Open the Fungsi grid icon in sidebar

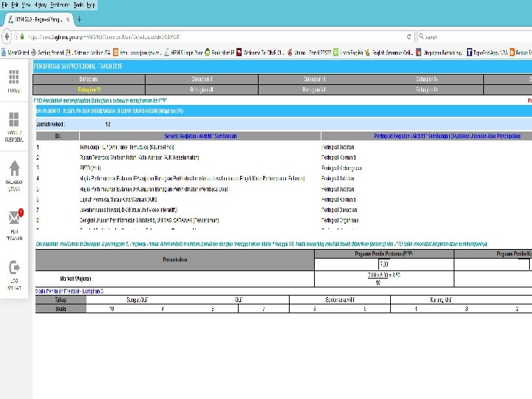click(x=14, y=77)
